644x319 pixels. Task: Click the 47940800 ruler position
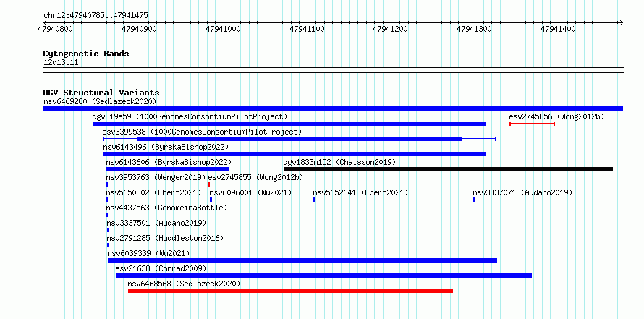click(x=56, y=30)
